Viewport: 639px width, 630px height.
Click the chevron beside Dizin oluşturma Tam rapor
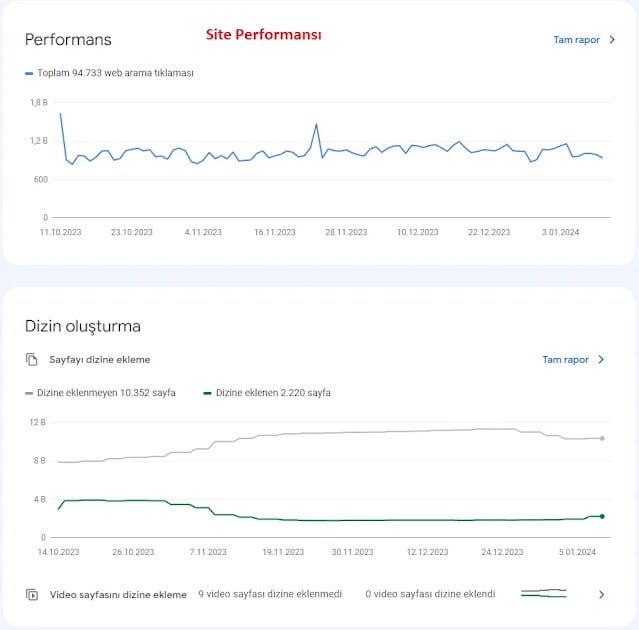pos(601,359)
